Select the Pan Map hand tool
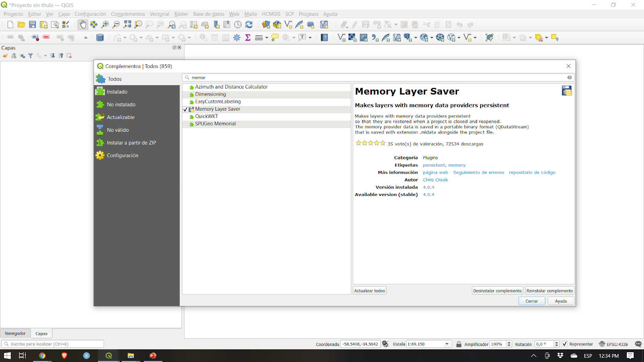 pyautogui.click(x=83, y=25)
